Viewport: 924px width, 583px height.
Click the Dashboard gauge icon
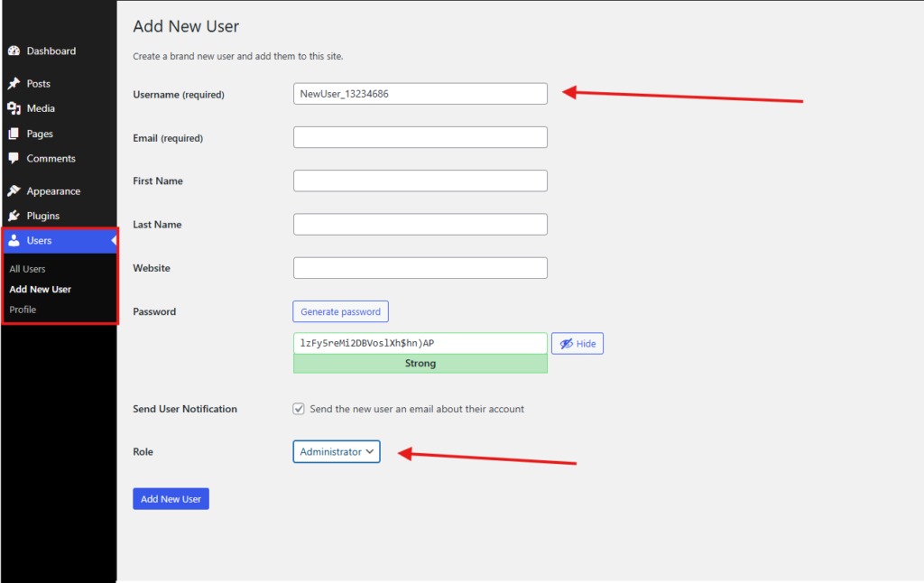[x=14, y=51]
